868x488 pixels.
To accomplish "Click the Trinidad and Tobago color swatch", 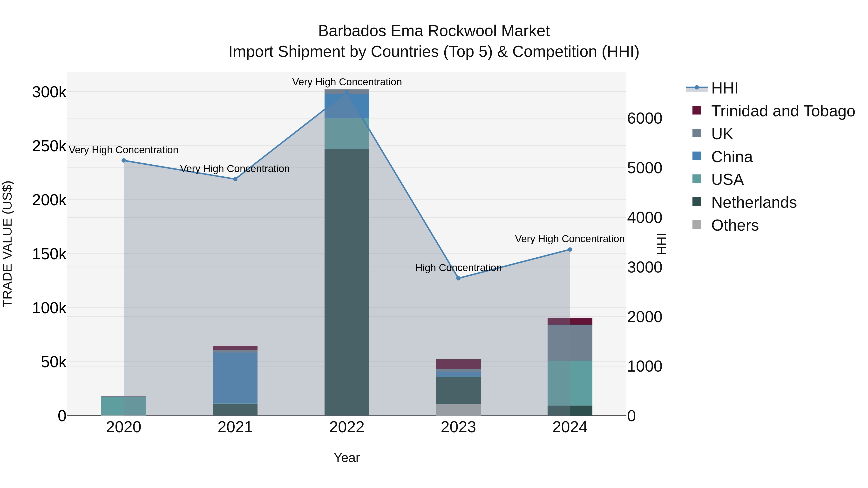I will click(697, 110).
